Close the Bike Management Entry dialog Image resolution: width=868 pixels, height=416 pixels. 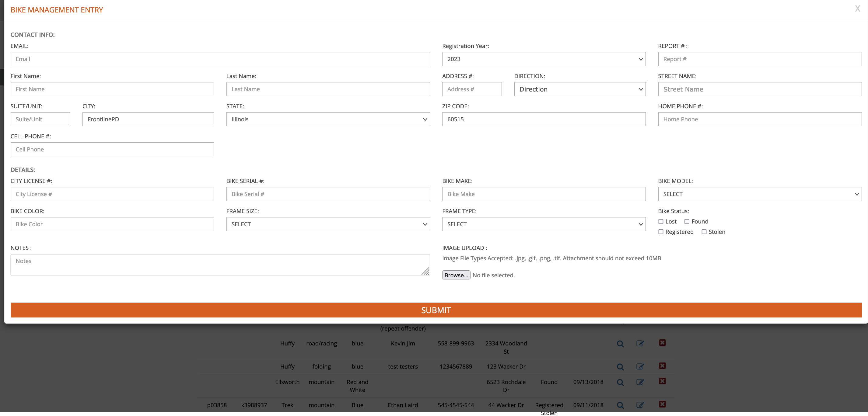[857, 9]
